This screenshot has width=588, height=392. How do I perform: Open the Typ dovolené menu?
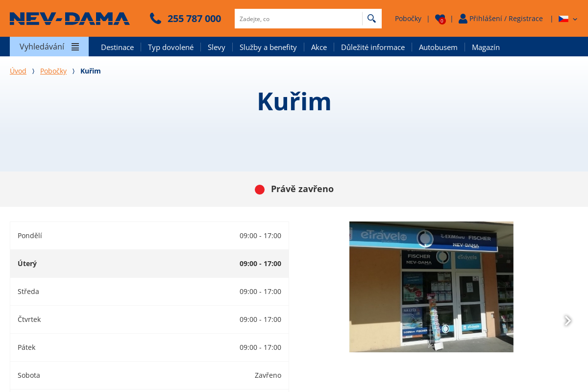pos(171,47)
